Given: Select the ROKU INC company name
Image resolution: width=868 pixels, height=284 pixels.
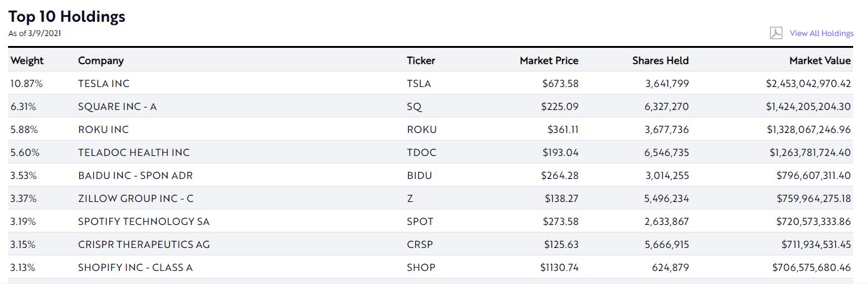Looking at the screenshot, I should [x=103, y=129].
